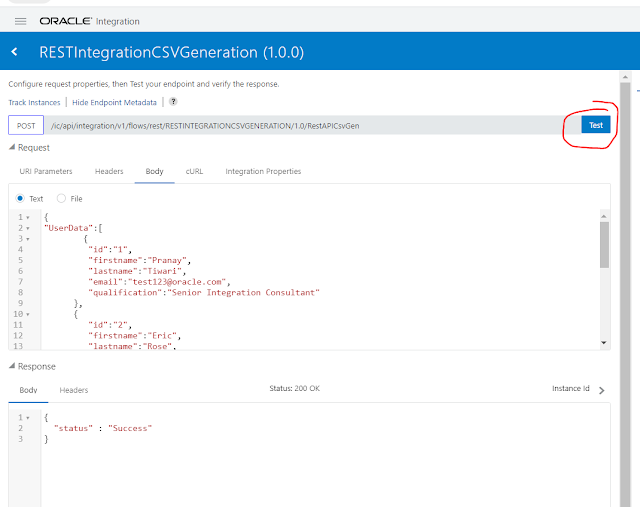Collapse the Response section

coord(12,366)
